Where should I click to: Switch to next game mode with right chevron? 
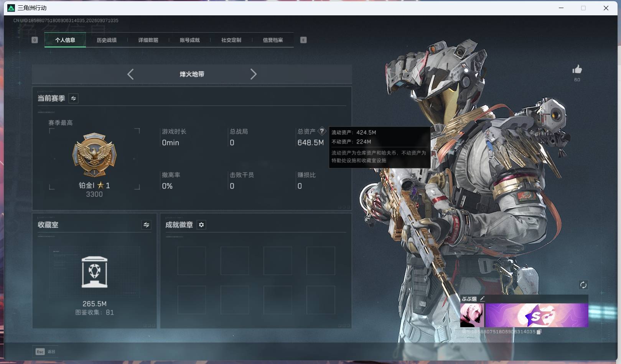tap(254, 74)
